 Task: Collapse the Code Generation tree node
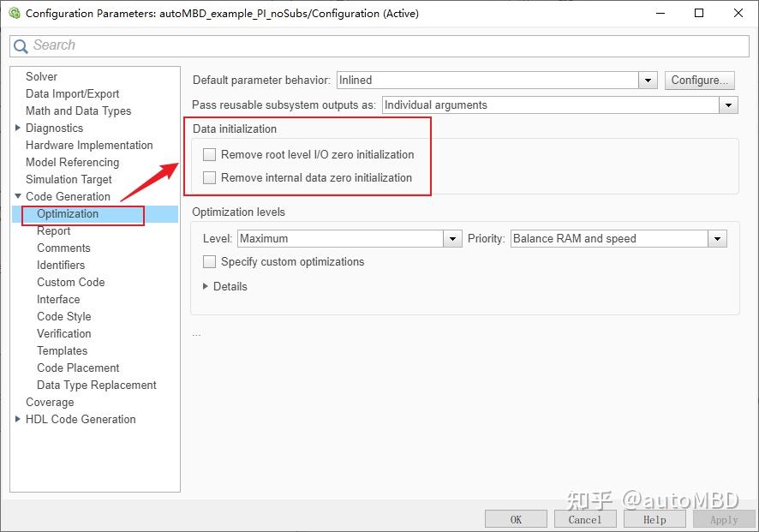pyautogui.click(x=18, y=196)
